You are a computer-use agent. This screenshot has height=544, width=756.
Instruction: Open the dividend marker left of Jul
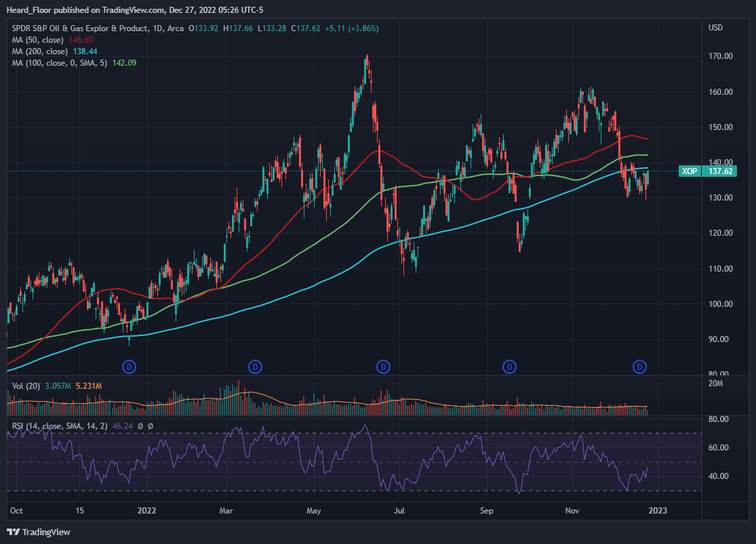click(x=383, y=367)
